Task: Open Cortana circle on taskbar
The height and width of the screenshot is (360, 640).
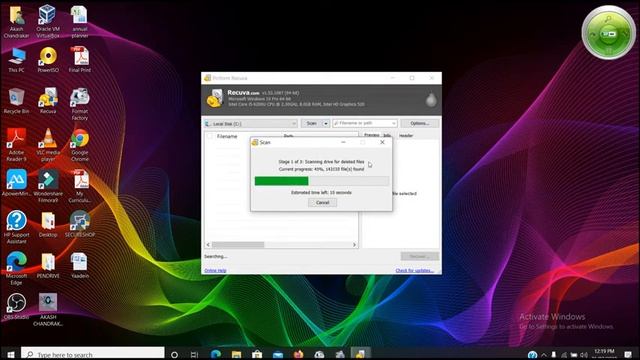Action: pos(174,354)
